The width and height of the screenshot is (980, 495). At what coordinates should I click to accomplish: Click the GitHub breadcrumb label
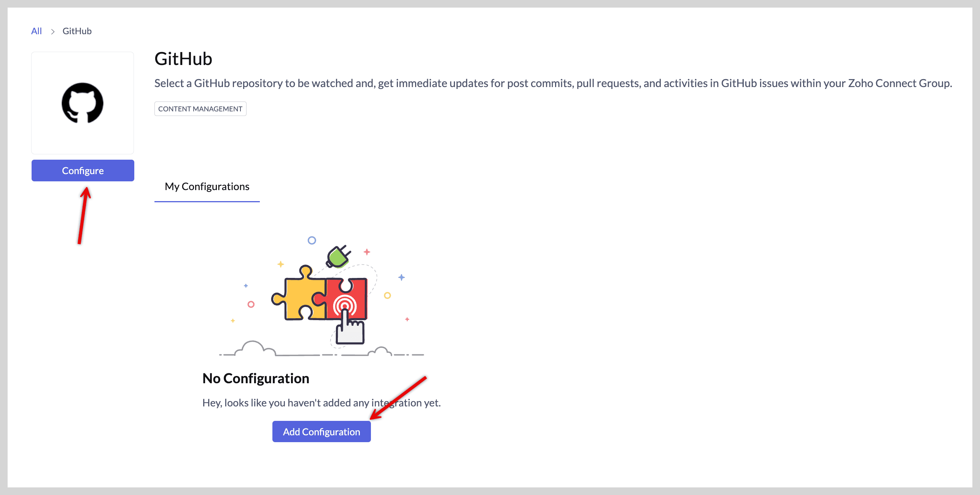(x=77, y=31)
